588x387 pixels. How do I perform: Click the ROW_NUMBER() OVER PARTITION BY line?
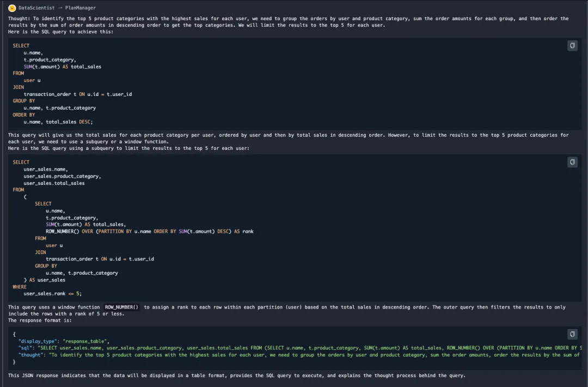click(x=150, y=231)
